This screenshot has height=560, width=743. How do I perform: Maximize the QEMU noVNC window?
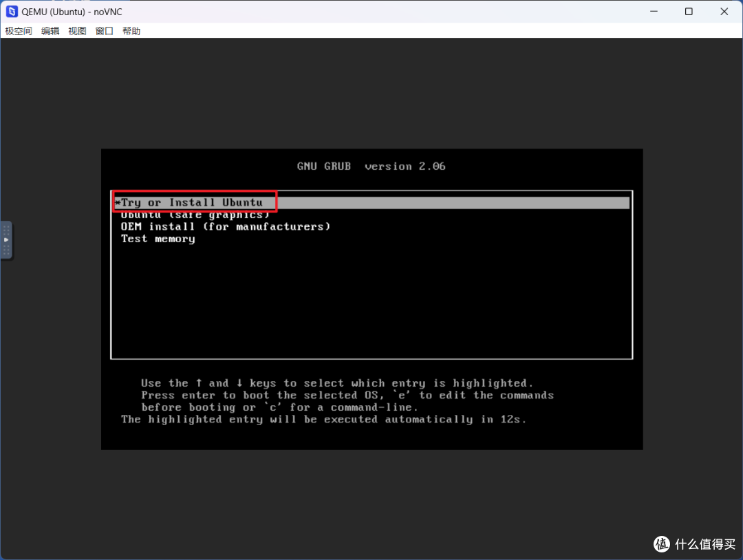[689, 12]
